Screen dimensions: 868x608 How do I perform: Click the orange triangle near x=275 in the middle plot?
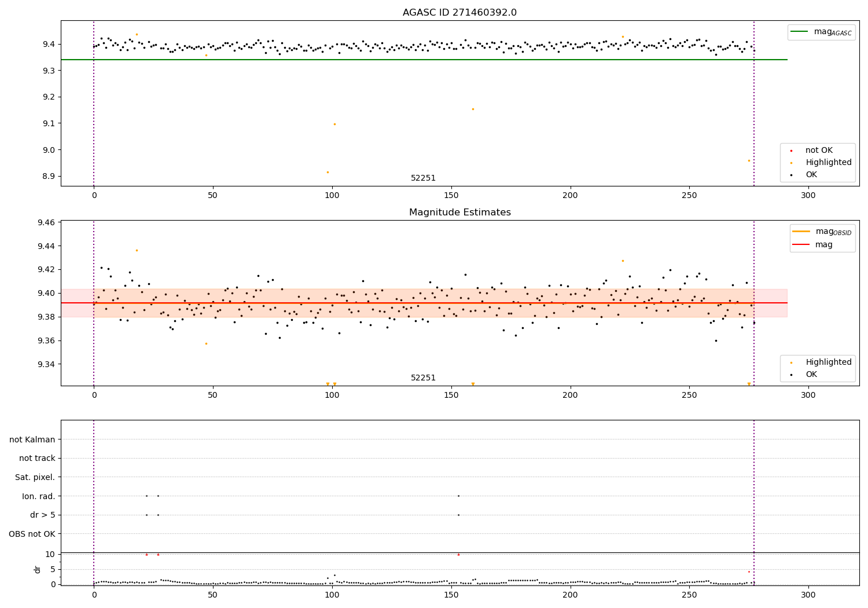click(749, 384)
